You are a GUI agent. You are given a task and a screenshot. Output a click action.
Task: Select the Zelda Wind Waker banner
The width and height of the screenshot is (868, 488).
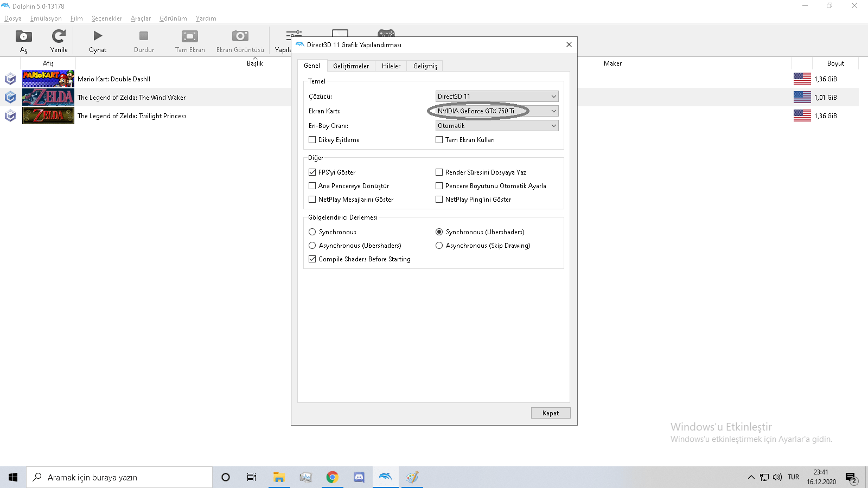click(48, 97)
